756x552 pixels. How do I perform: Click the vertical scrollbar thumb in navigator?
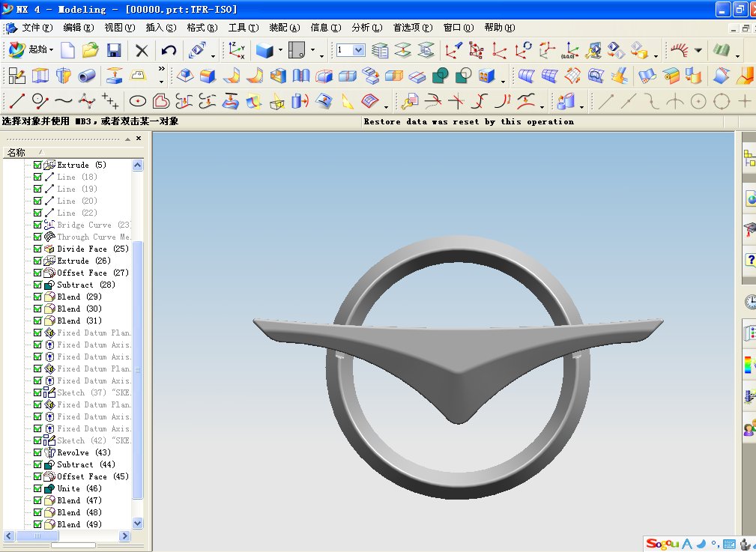click(x=137, y=370)
